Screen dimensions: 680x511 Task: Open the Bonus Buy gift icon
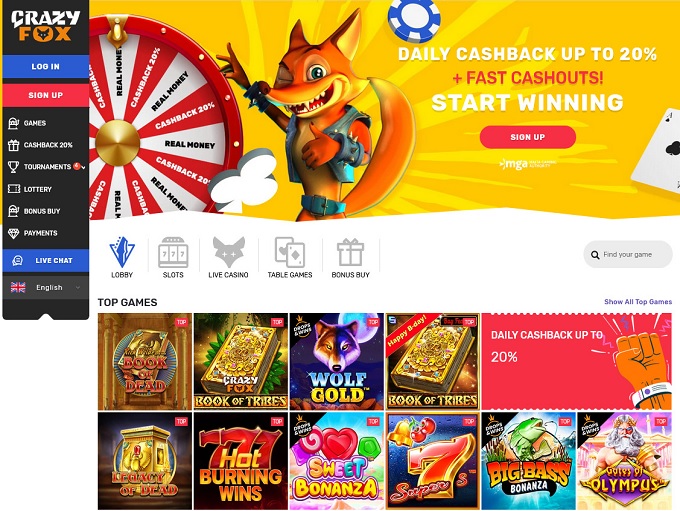350,252
